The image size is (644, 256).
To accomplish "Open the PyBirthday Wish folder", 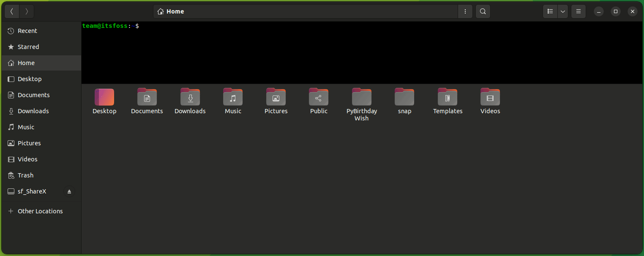I will coord(361,97).
